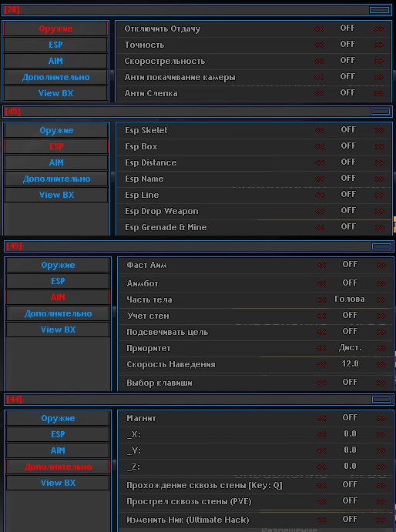The height and width of the screenshot is (532, 396).
Task: Click the OFF value for Скорострельность
Action: pos(347,60)
